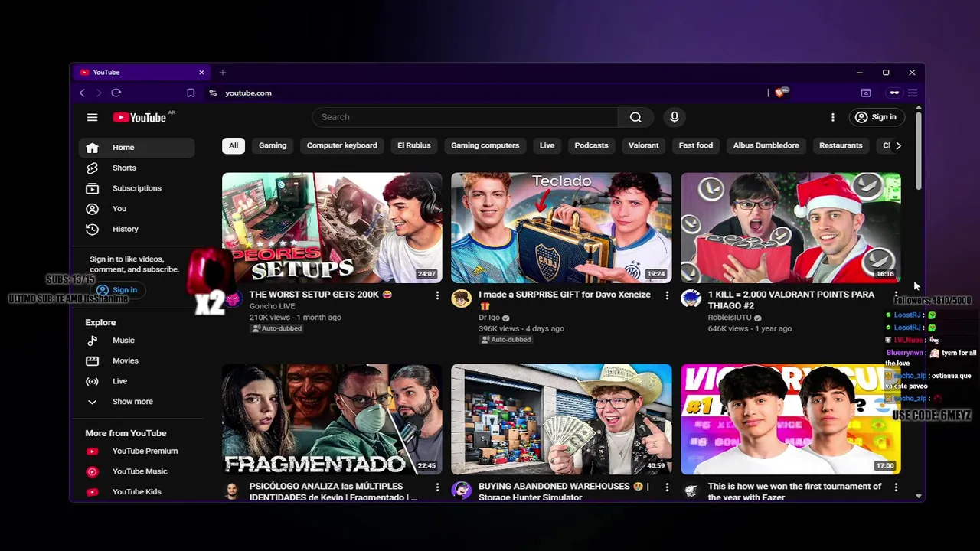The width and height of the screenshot is (980, 551).
Task: Play the FRAGMENTADO video thumbnail
Action: [x=332, y=419]
